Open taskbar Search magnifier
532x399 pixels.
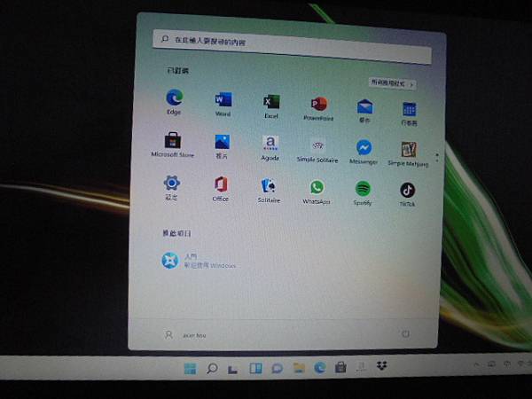click(x=212, y=369)
